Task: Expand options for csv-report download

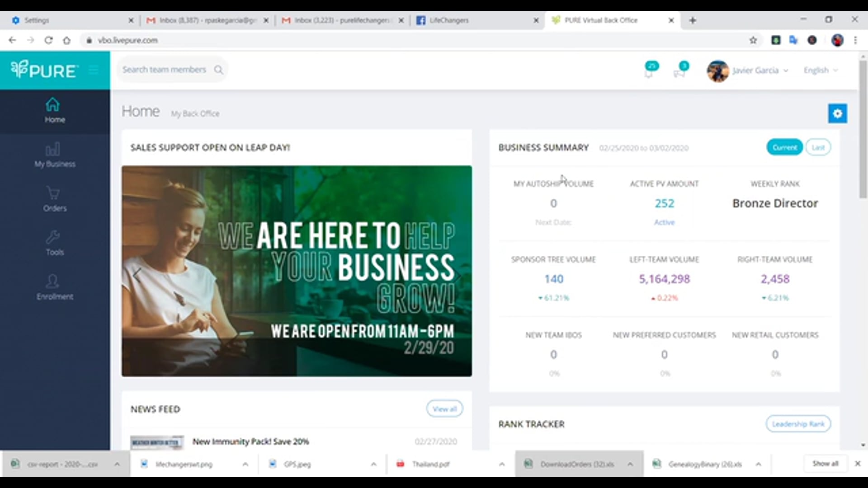Action: [x=117, y=464]
